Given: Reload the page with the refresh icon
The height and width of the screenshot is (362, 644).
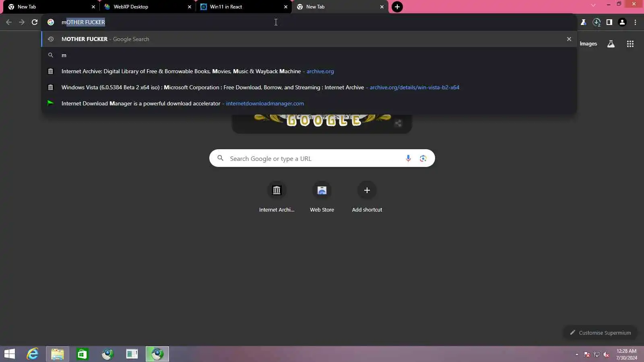Looking at the screenshot, I should pos(35,22).
